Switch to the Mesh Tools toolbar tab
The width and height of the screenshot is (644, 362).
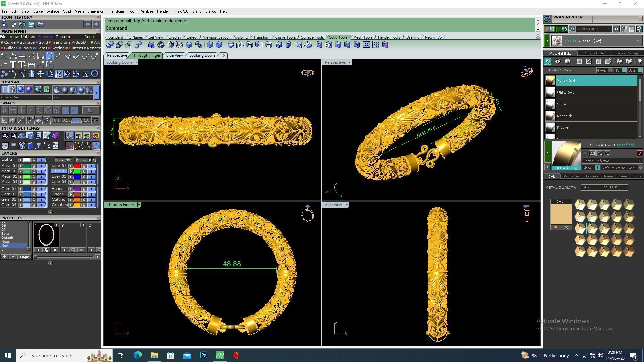coord(363,37)
